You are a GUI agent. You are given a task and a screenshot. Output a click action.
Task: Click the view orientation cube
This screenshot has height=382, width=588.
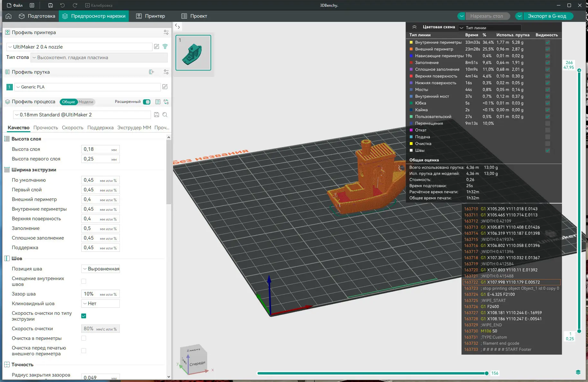coord(194,359)
